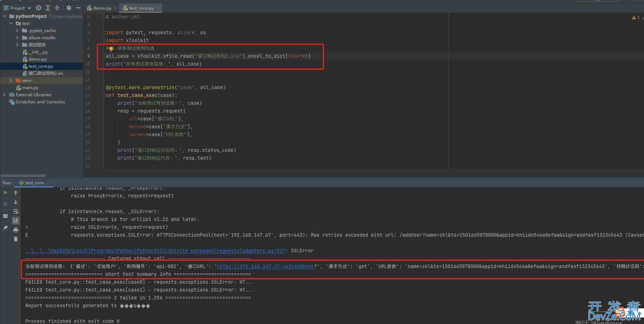The height and width of the screenshot is (324, 644).
Task: Select demo.py in project tree
Action: point(37,59)
